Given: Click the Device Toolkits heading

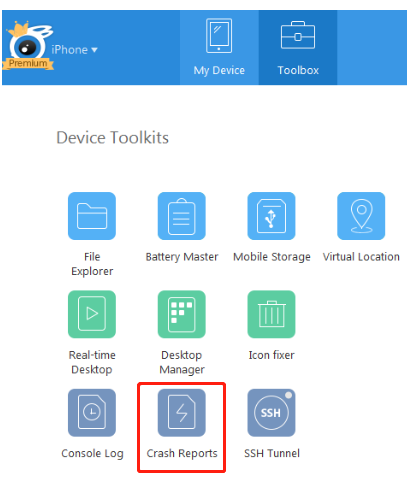Looking at the screenshot, I should click(x=112, y=137).
